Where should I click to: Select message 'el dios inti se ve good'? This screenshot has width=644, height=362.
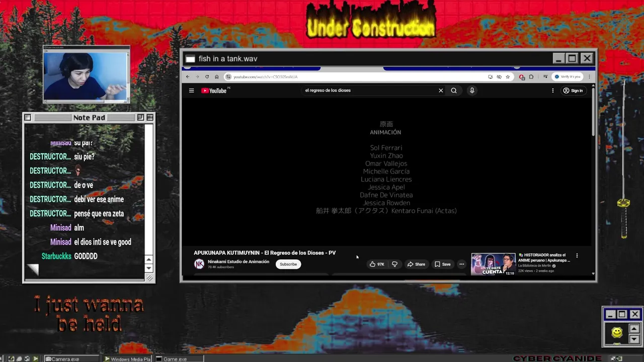click(x=103, y=242)
